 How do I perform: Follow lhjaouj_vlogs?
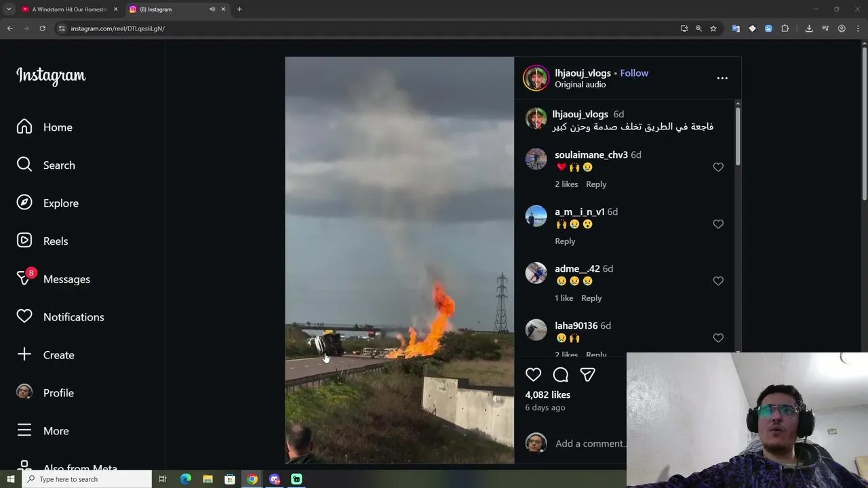(x=634, y=73)
